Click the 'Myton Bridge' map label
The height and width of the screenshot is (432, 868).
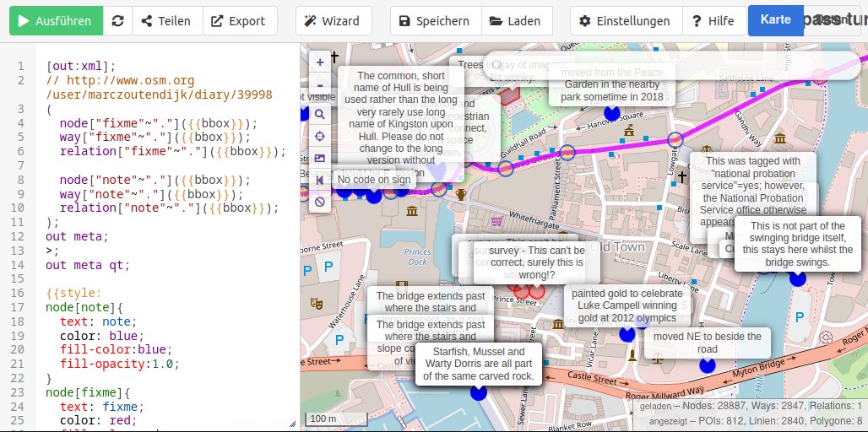coord(759,372)
